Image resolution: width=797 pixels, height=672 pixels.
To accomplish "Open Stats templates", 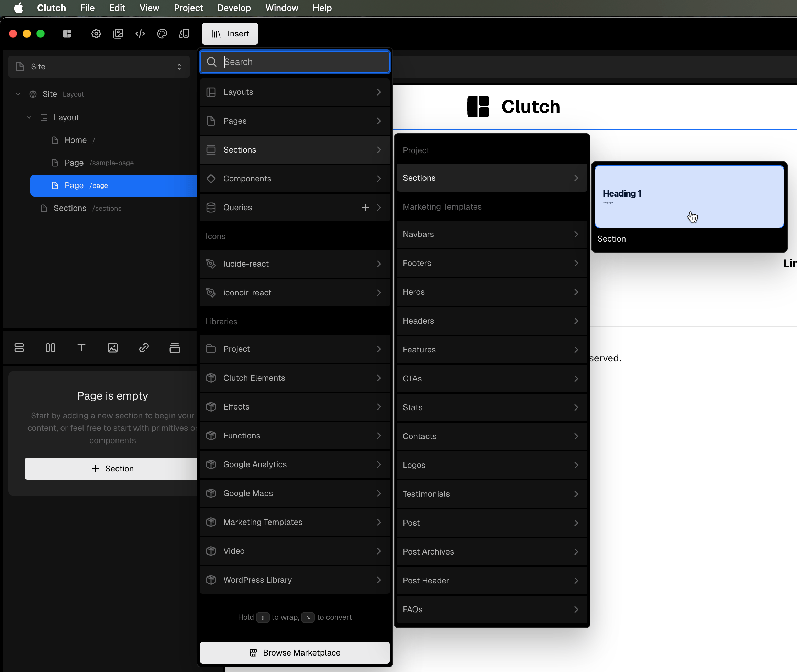I will 492,407.
